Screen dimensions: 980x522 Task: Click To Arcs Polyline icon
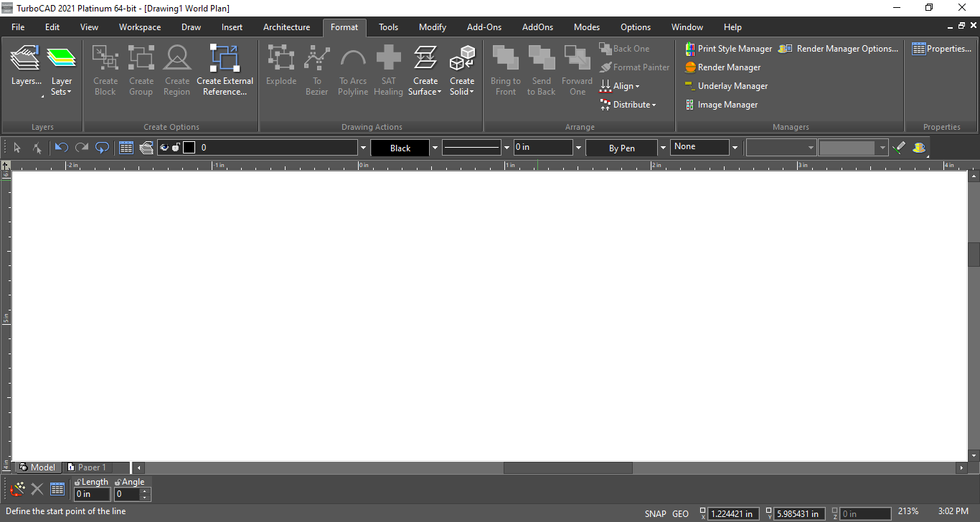[x=353, y=57]
